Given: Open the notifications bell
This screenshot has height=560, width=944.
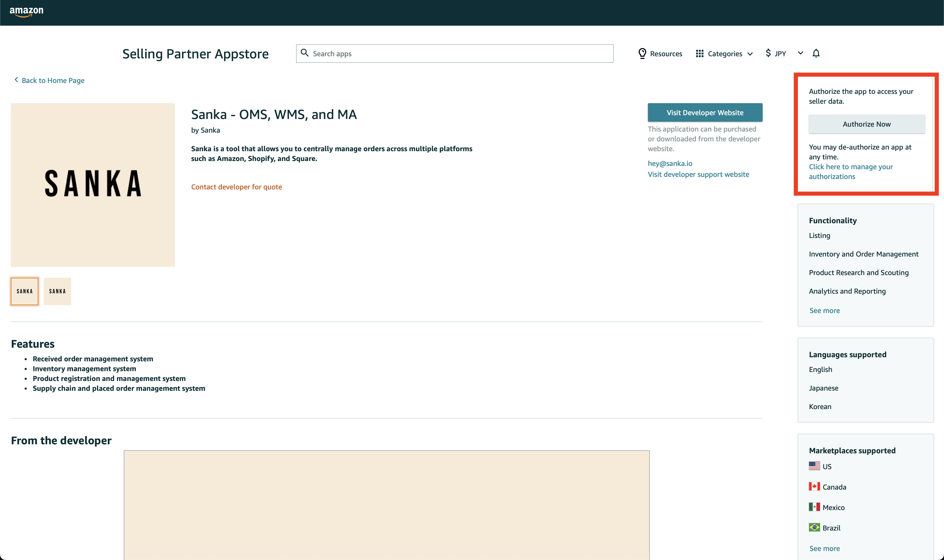Looking at the screenshot, I should [x=816, y=53].
